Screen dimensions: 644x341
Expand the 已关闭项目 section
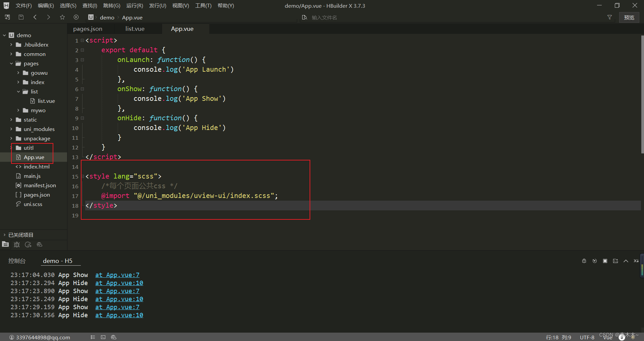coord(4,235)
